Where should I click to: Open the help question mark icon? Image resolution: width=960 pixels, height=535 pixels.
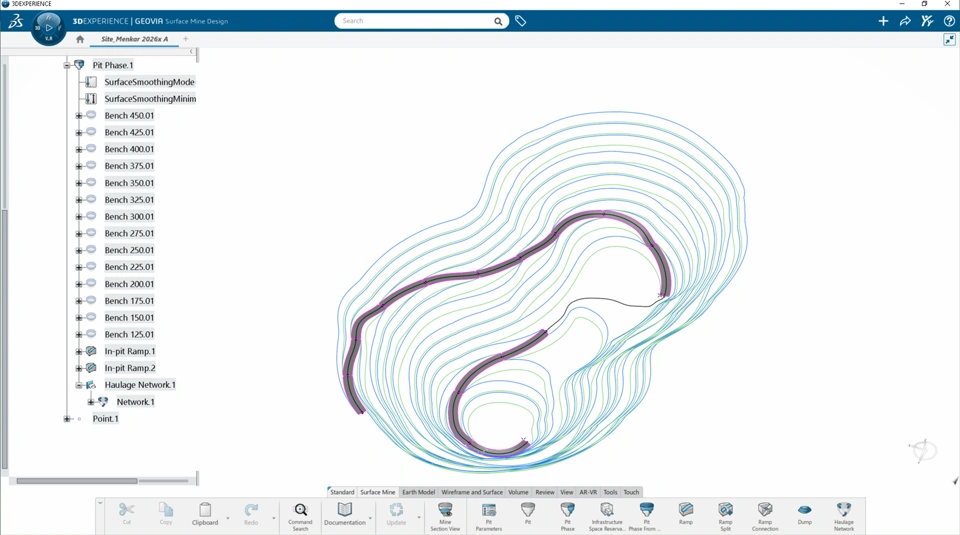click(x=949, y=21)
